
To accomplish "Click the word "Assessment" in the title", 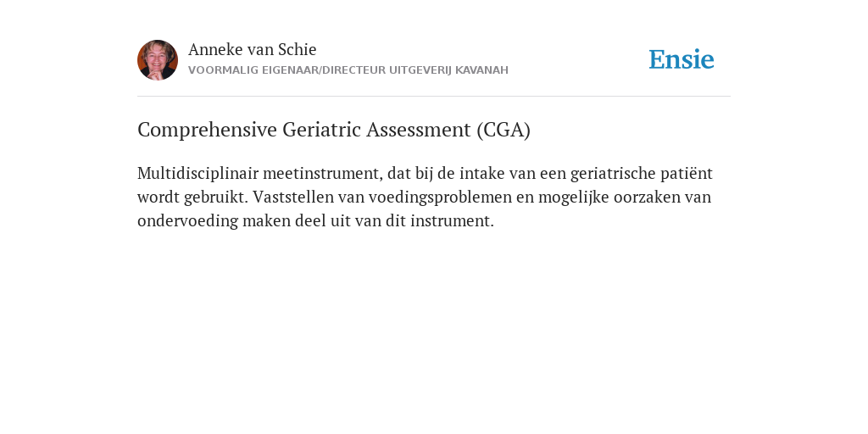I will point(419,130).
